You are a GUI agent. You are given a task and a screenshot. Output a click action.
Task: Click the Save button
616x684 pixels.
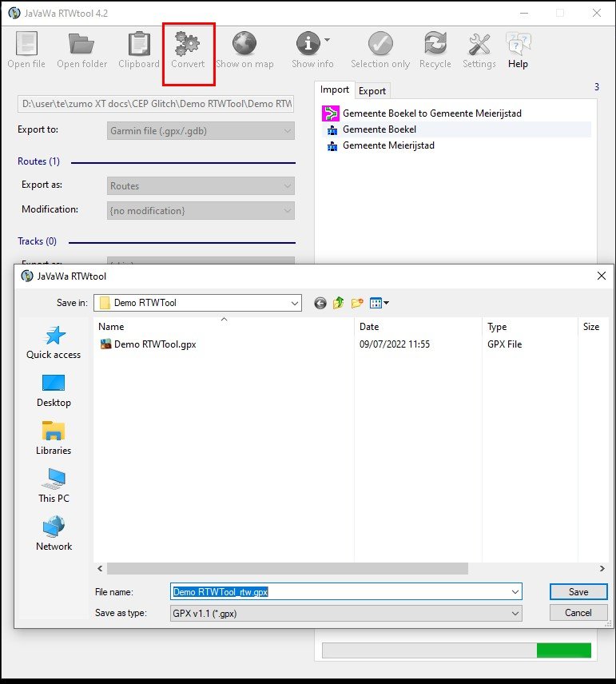point(578,592)
